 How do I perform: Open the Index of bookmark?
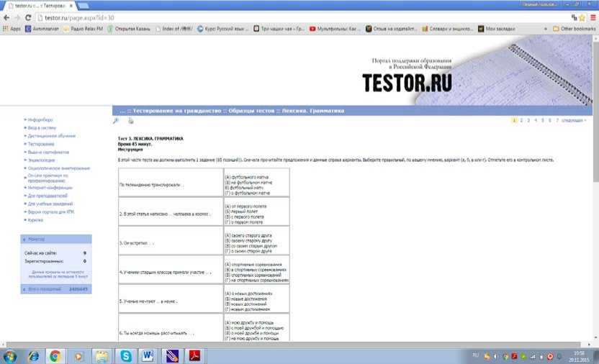(174, 29)
